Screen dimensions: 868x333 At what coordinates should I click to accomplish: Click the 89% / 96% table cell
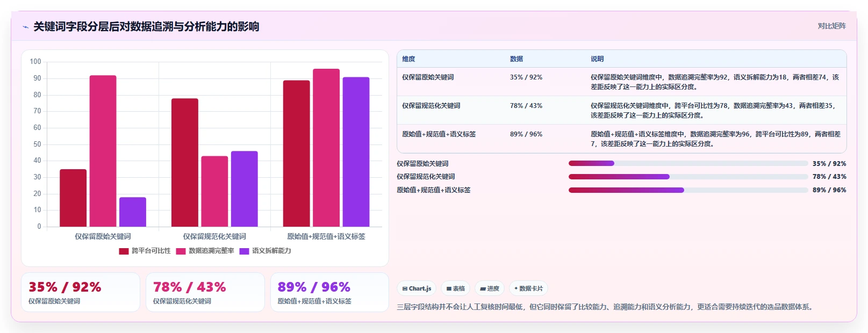pos(526,134)
